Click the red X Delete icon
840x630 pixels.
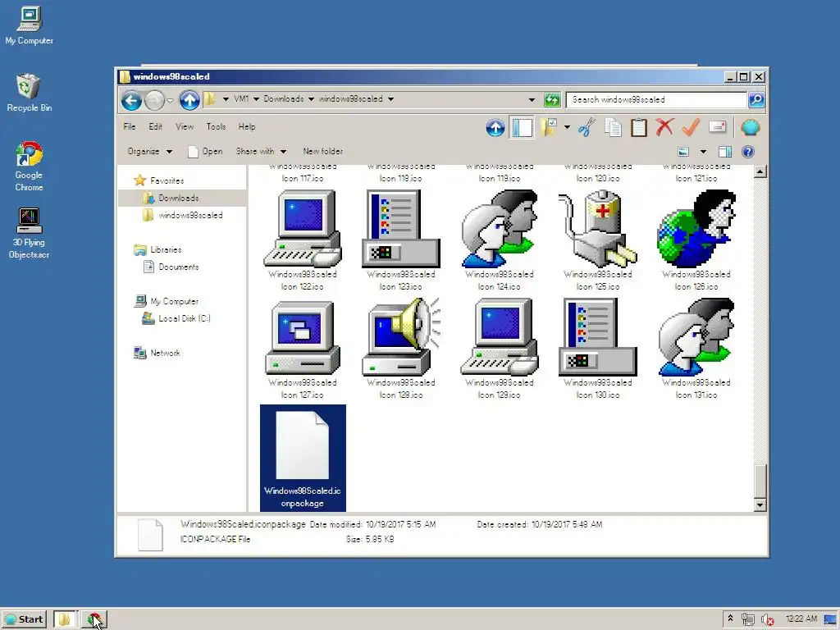coord(664,127)
